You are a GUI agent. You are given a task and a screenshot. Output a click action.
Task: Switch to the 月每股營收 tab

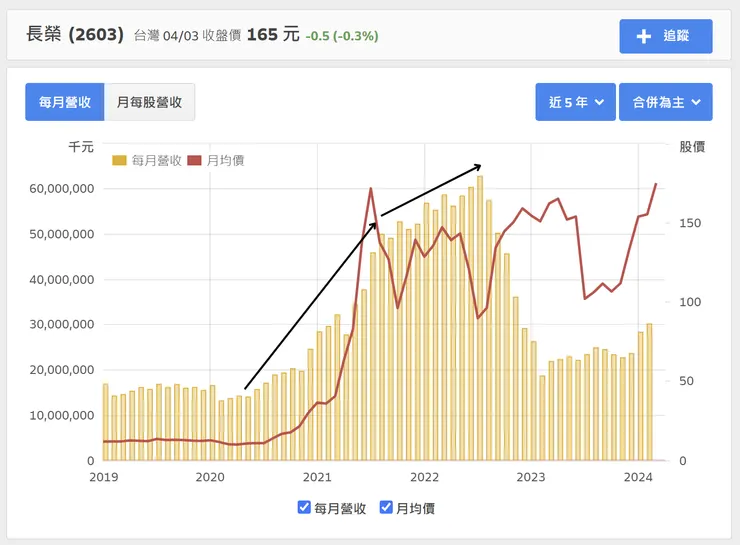(149, 102)
